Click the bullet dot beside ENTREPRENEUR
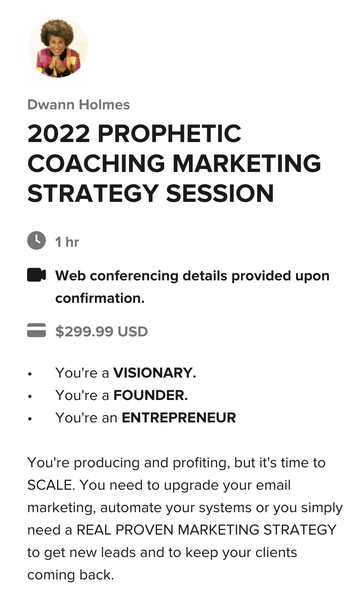362x600 pixels. click(x=30, y=419)
